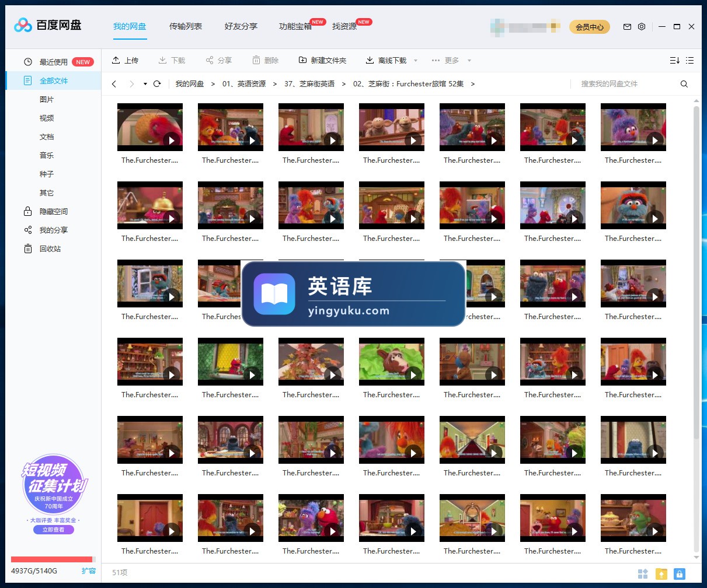Click the 隐藏空间 lock icon
This screenshot has width=707, height=588.
[x=27, y=211]
